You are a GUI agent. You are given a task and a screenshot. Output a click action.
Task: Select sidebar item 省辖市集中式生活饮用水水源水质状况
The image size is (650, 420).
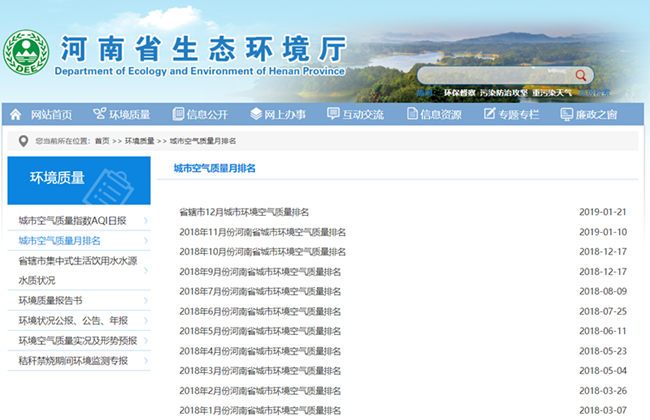[79, 271]
